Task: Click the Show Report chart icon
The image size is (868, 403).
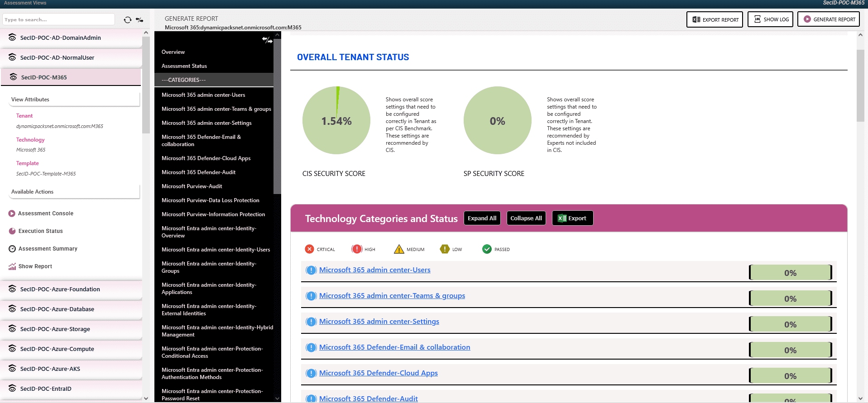Action: [x=12, y=266]
